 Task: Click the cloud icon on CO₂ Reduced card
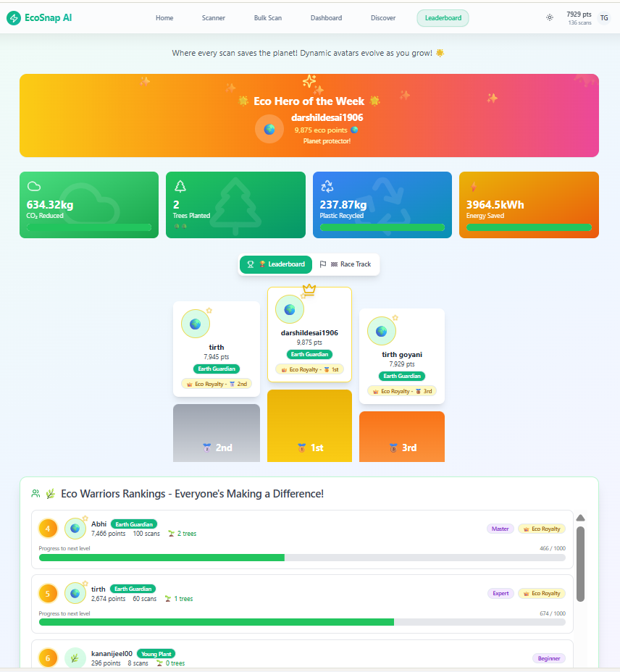[x=33, y=186]
